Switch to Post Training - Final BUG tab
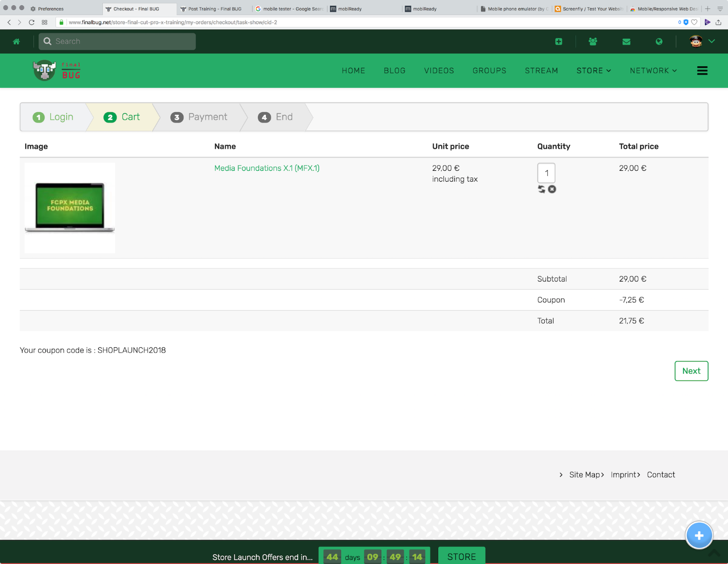728x564 pixels. point(215,9)
